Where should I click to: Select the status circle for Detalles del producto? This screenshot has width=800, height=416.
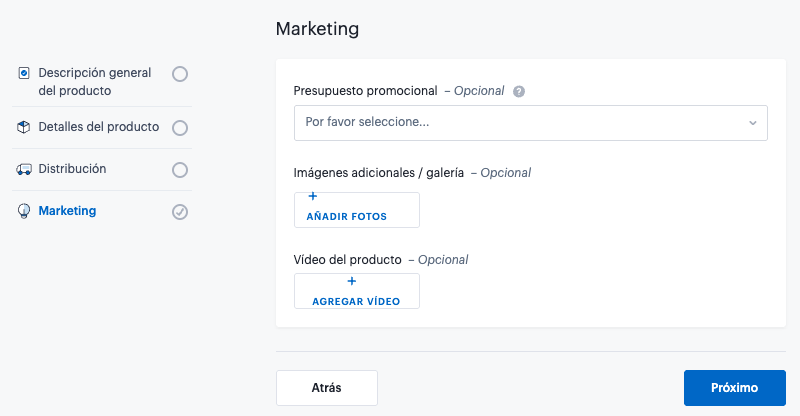tap(180, 128)
